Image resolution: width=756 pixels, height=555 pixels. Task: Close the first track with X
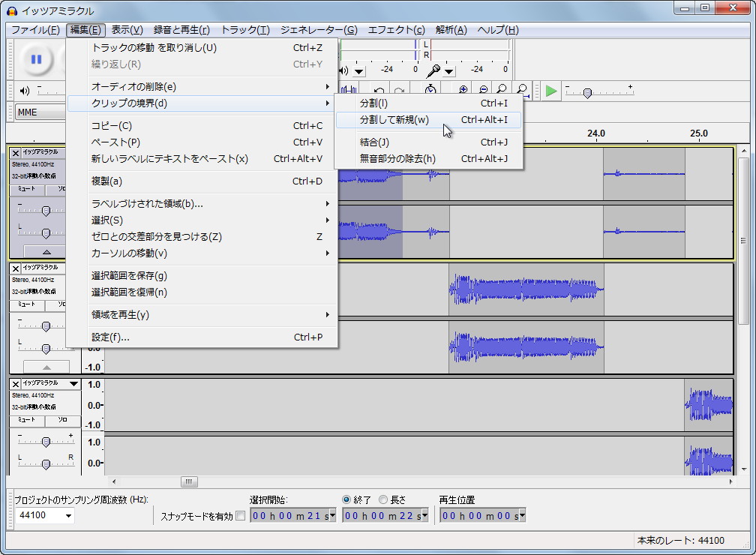coord(16,153)
